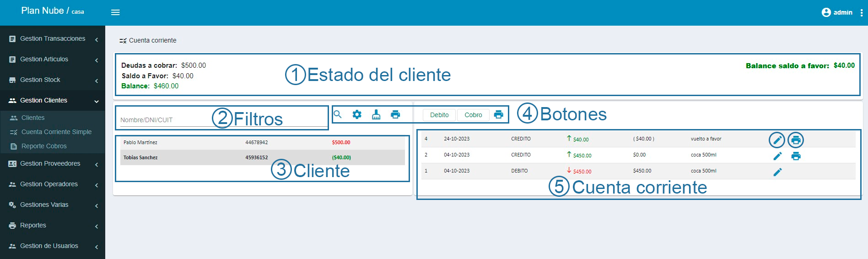Click the Balance $460.00 value
The width and height of the screenshot is (868, 259).
point(166,86)
